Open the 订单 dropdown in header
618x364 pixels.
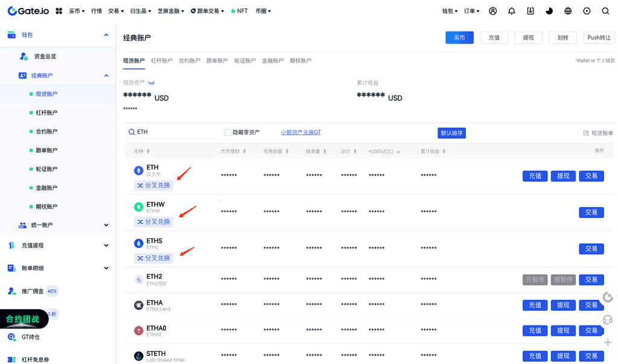click(x=472, y=11)
